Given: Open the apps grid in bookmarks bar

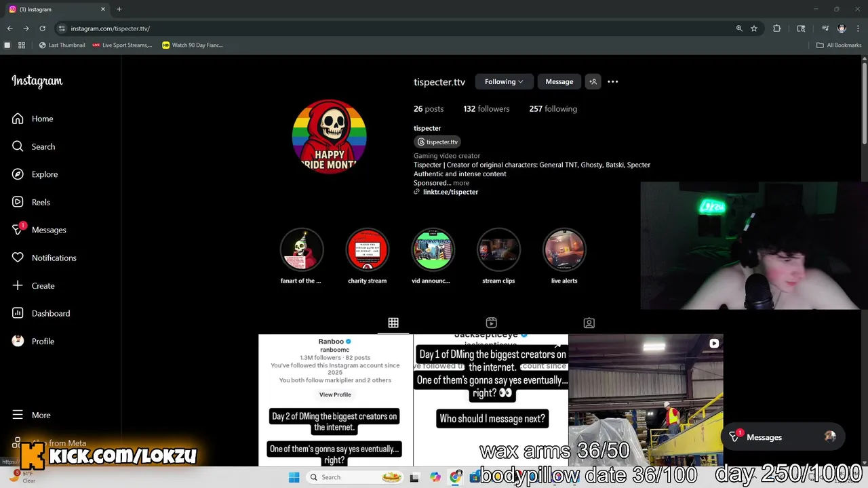Looking at the screenshot, I should pyautogui.click(x=22, y=45).
